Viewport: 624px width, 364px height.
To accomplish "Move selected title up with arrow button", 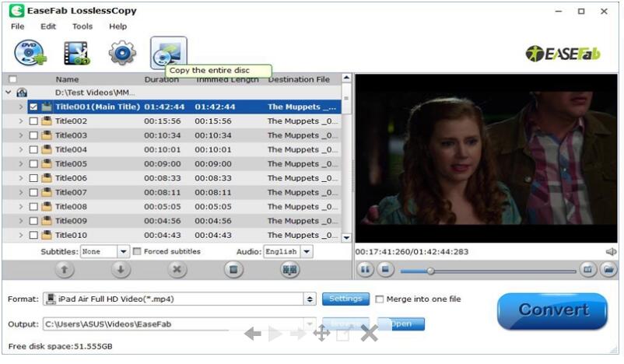I will 64,270.
